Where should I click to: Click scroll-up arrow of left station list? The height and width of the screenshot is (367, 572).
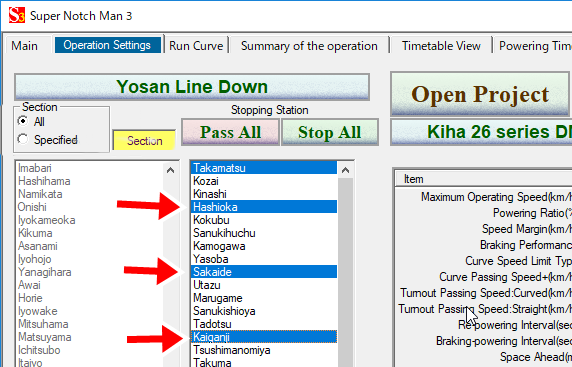point(170,170)
